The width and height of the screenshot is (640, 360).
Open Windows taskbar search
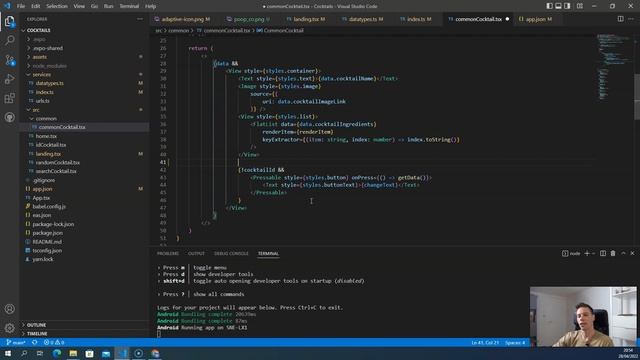point(24,353)
